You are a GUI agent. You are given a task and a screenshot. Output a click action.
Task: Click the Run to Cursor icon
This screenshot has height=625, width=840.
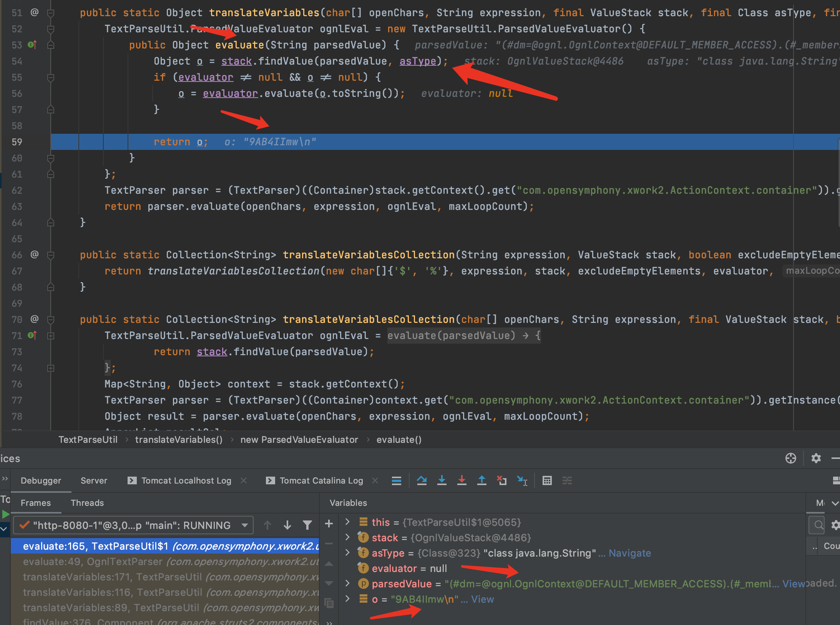point(522,480)
